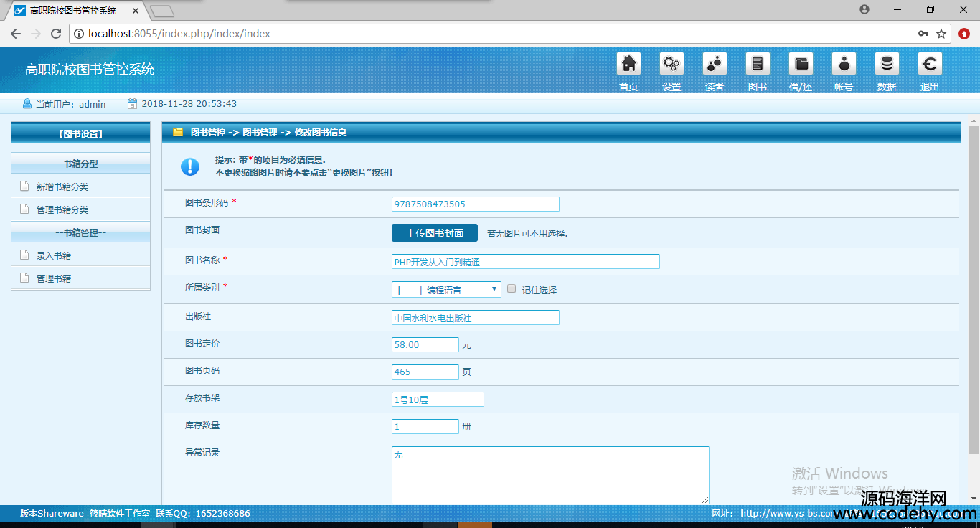Open 录入书籍 sidebar item

click(x=54, y=256)
